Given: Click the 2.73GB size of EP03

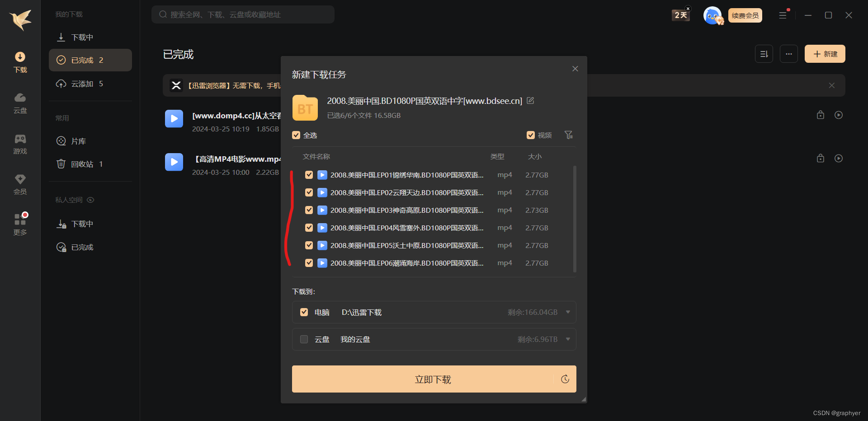Looking at the screenshot, I should pos(537,210).
